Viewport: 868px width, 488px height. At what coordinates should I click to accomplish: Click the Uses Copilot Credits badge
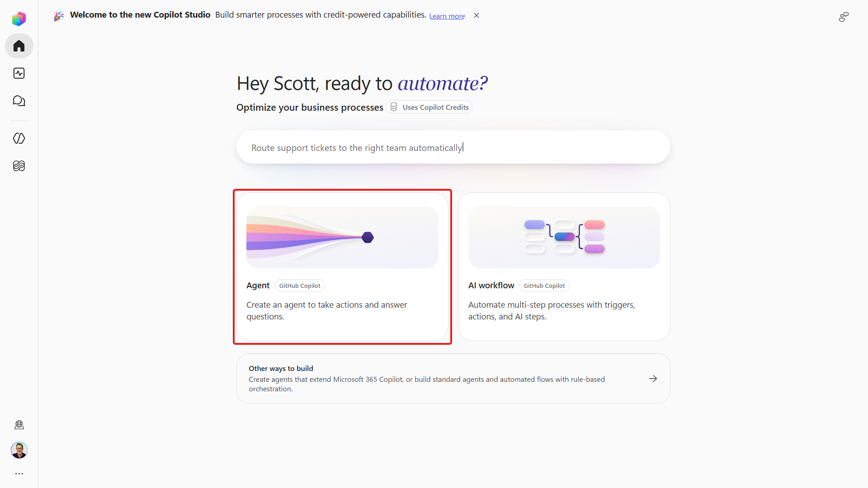coord(429,107)
